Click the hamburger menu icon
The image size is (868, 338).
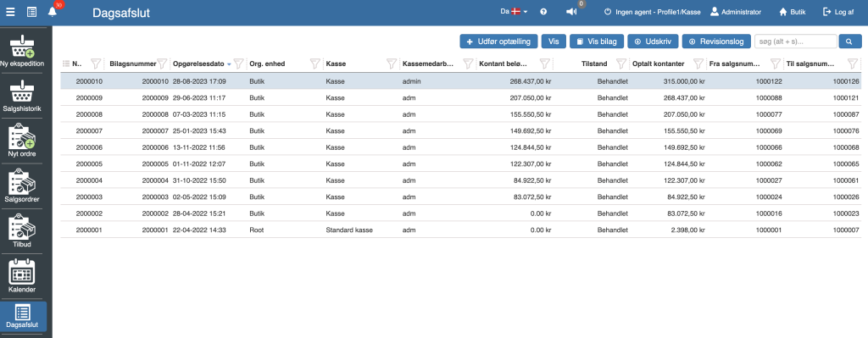pos(10,12)
